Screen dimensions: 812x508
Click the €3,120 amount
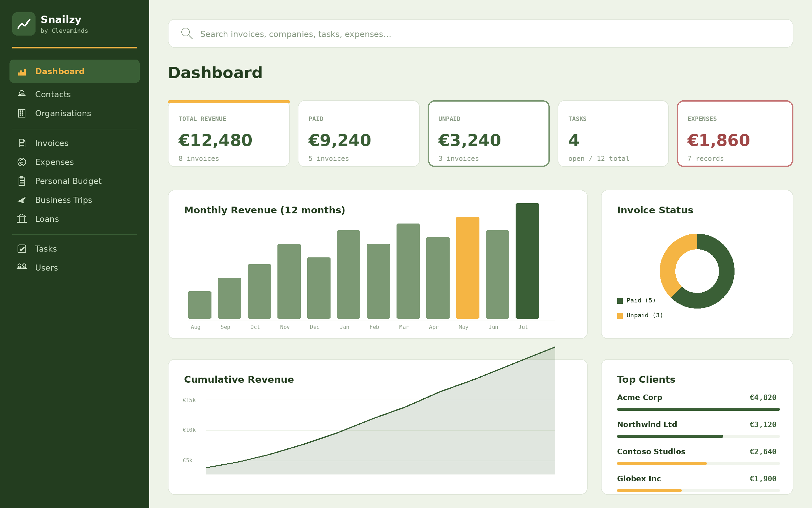pos(763,425)
